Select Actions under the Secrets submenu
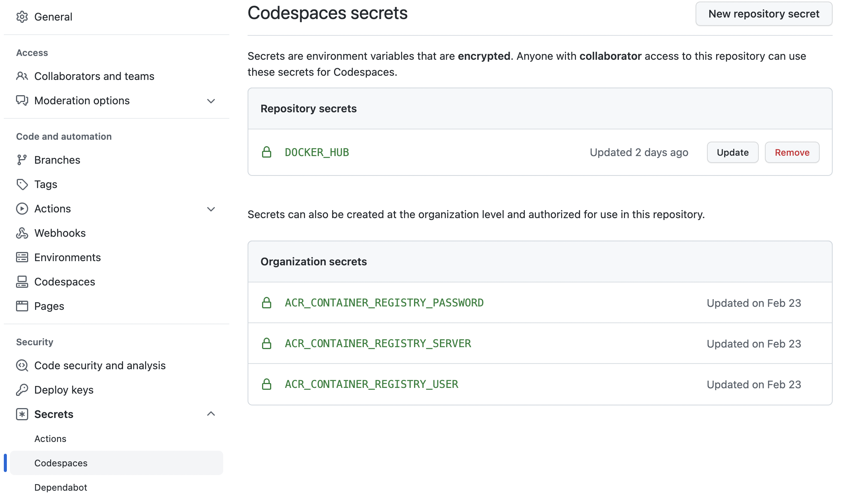Screen dimensions: 854x504 coord(50,439)
